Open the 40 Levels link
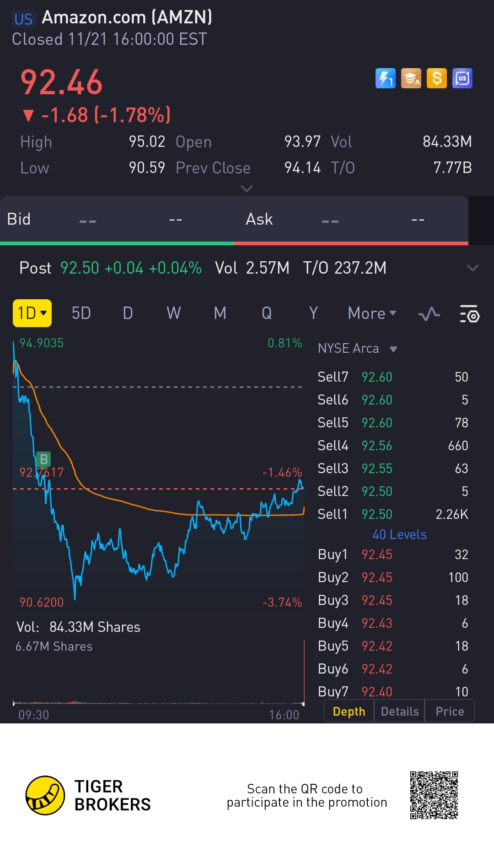Viewport: 494px width, 868px height. tap(399, 534)
